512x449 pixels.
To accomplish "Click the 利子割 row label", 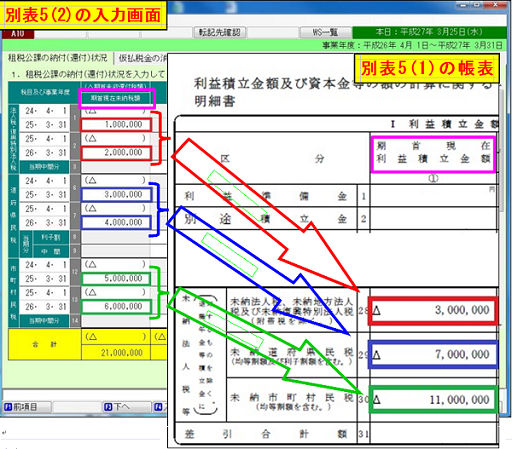I will coord(51,237).
